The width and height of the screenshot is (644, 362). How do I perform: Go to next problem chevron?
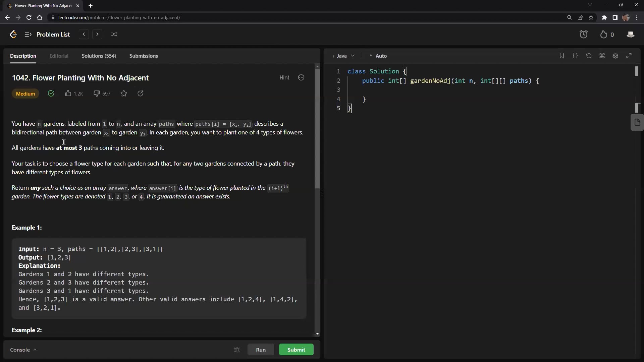coord(97,34)
